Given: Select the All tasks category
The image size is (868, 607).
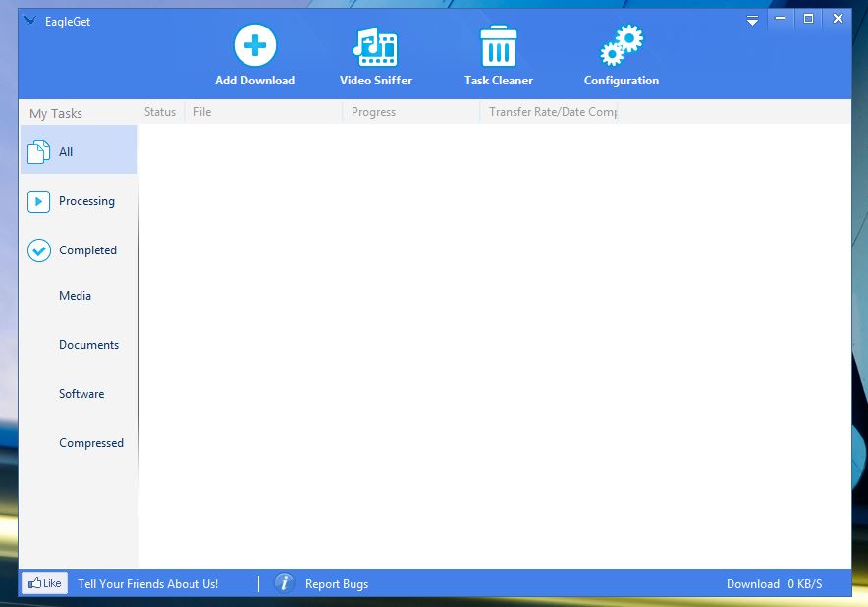Looking at the screenshot, I should click(80, 149).
